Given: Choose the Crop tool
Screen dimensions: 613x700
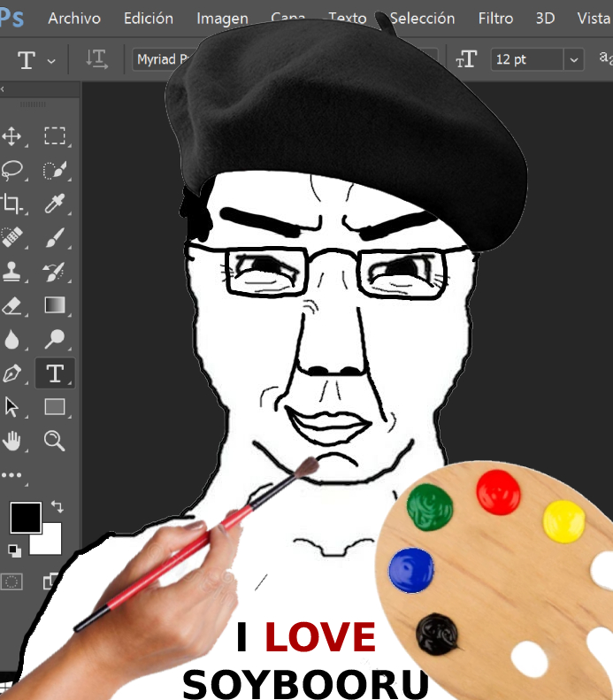Looking at the screenshot, I should (12, 204).
